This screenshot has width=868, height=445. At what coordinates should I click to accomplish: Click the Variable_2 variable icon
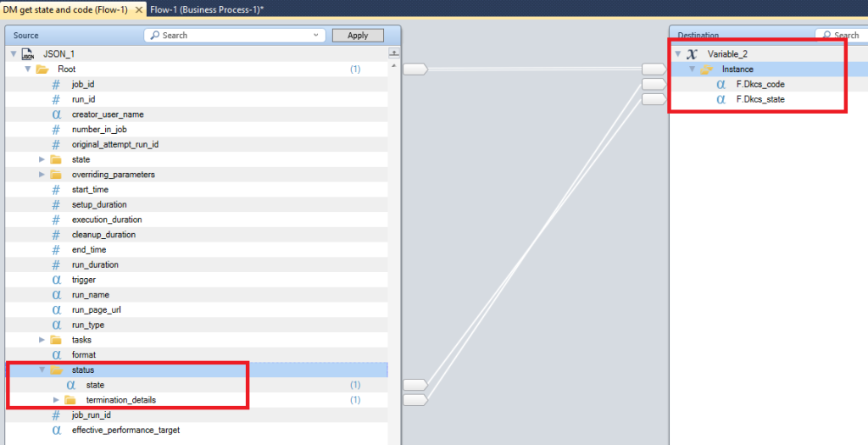(x=692, y=54)
